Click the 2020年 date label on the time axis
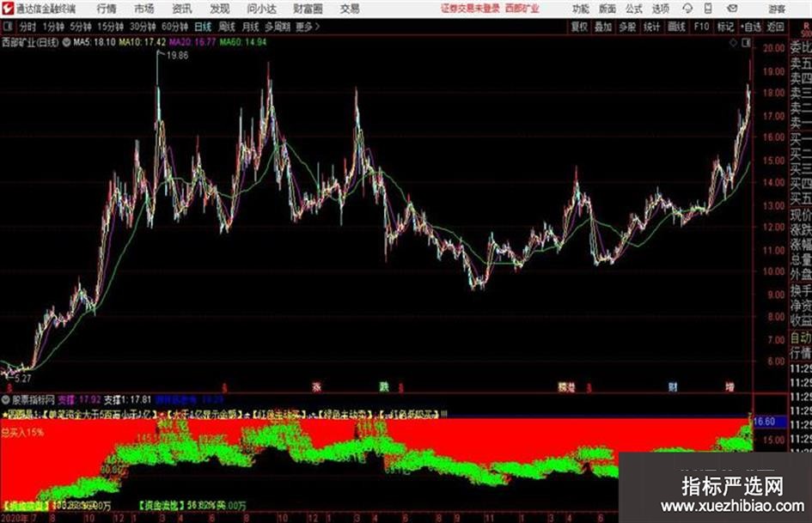Image resolution: width=812 pixels, height=523 pixels. (15, 518)
